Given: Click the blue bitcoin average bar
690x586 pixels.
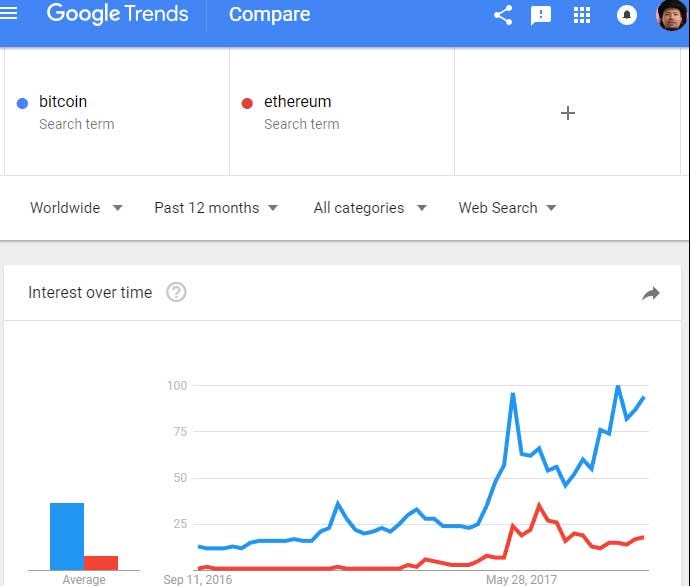Looking at the screenshot, I should click(67, 536).
